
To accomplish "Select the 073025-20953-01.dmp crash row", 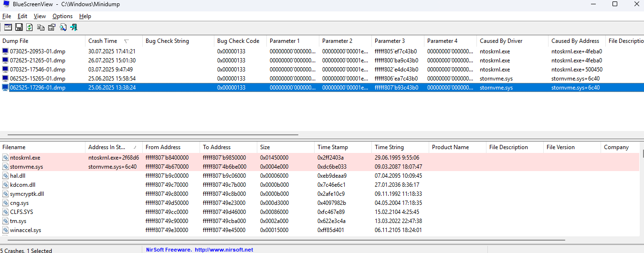I will [x=322, y=51].
